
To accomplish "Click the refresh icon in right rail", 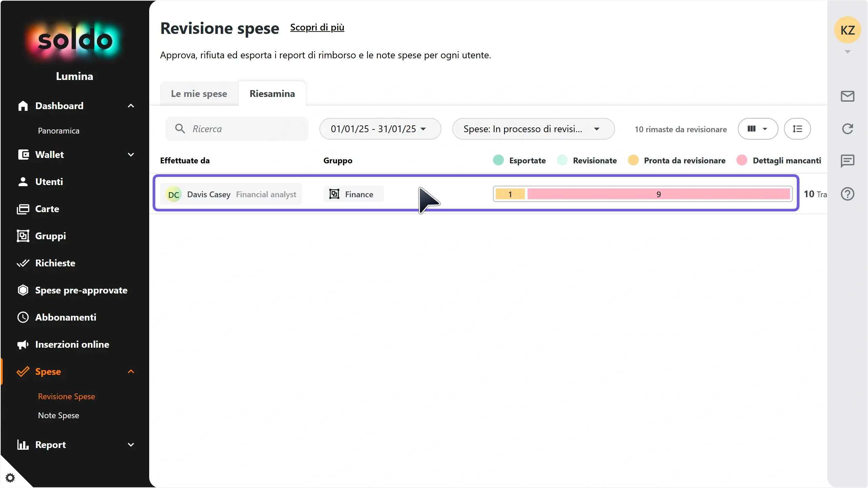I will point(847,129).
